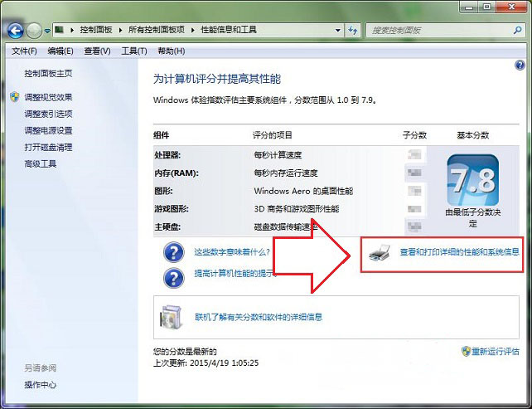Click question icon beside 这些数字意味着什么

pyautogui.click(x=174, y=252)
